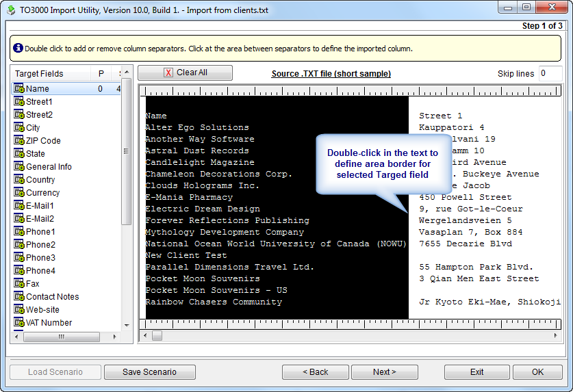Pick the E-Mail1 target field
This screenshot has height=392, width=573.
point(40,206)
